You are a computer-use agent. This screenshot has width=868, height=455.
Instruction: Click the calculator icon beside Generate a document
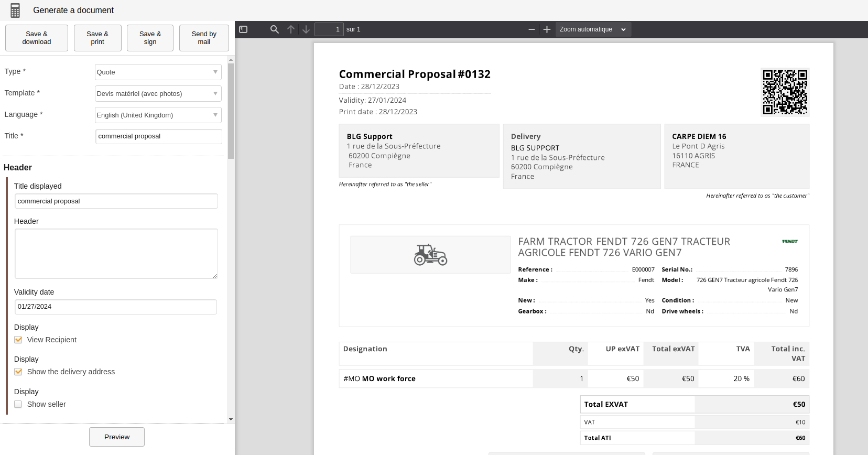click(x=15, y=10)
